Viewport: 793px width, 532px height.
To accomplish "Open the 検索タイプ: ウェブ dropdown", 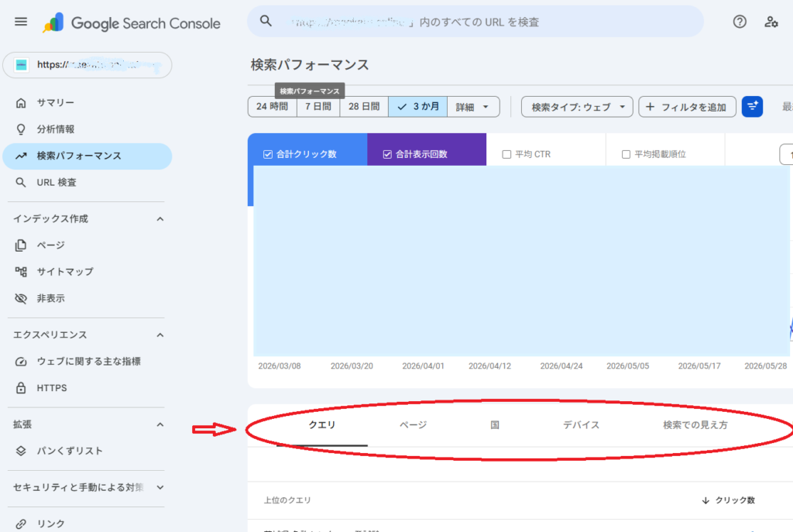I will click(577, 107).
